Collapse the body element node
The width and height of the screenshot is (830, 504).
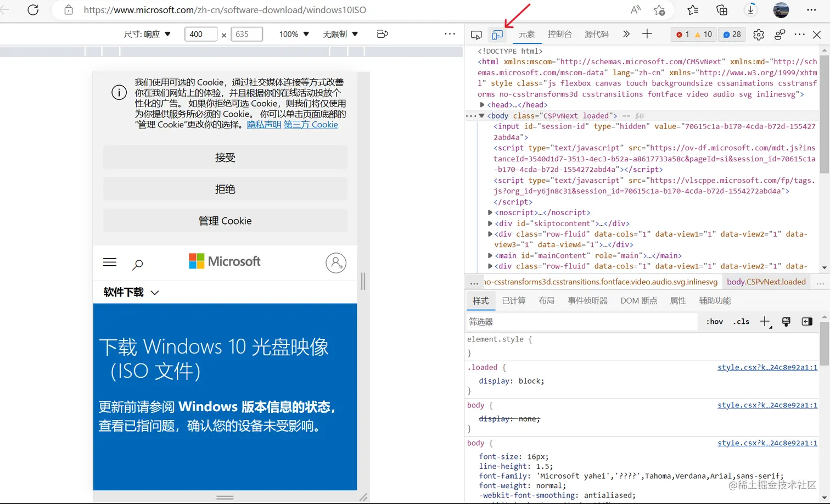pyautogui.click(x=481, y=116)
